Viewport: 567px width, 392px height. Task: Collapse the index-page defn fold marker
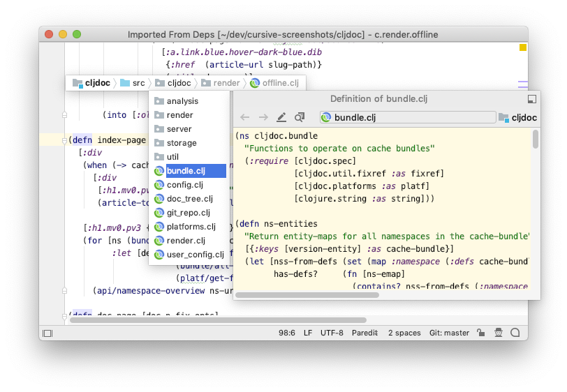64,140
